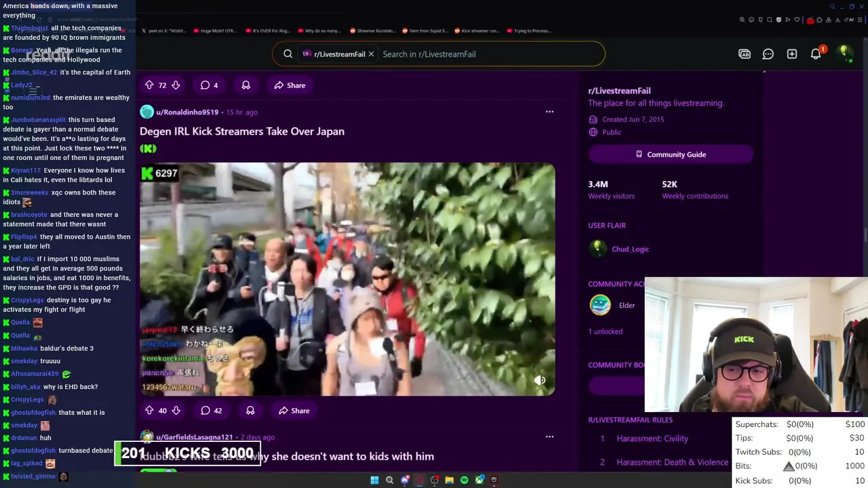The width and height of the screenshot is (868, 488).
Task: Give an award to the top post
Action: [246, 85]
